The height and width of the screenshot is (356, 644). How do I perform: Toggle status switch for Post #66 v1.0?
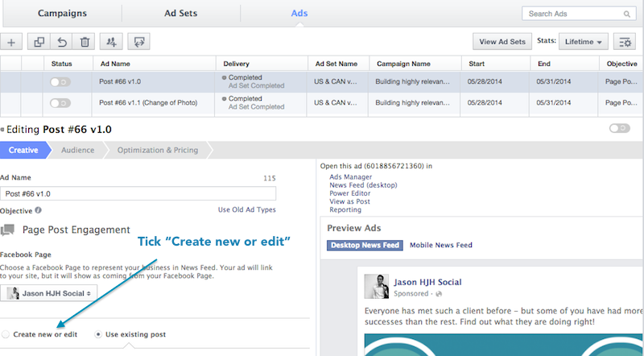pos(60,81)
